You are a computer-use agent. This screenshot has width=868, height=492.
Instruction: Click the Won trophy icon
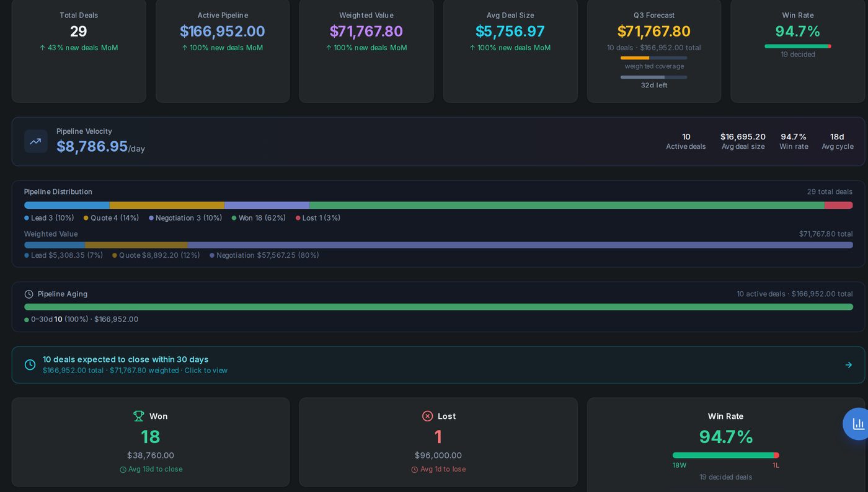pos(139,416)
